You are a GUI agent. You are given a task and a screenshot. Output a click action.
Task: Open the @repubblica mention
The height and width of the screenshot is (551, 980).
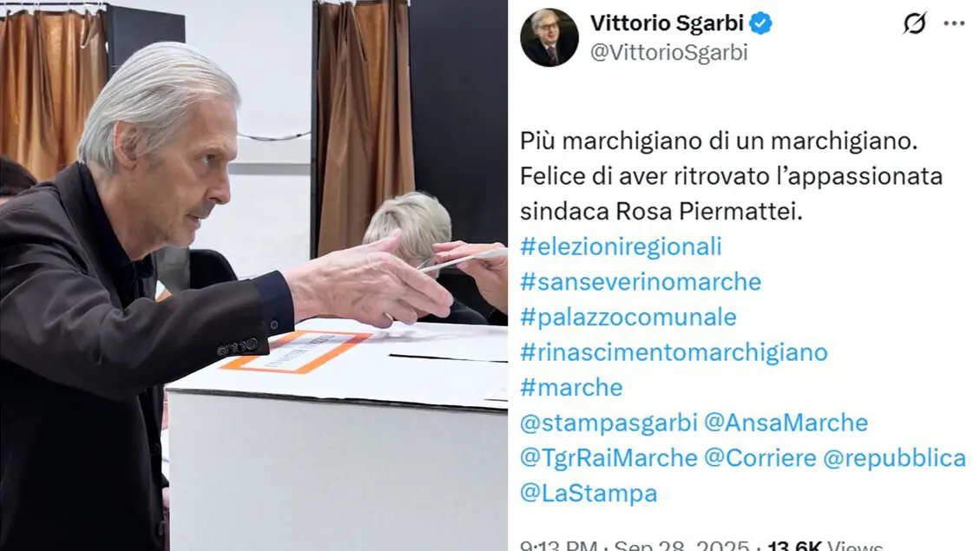tap(894, 458)
